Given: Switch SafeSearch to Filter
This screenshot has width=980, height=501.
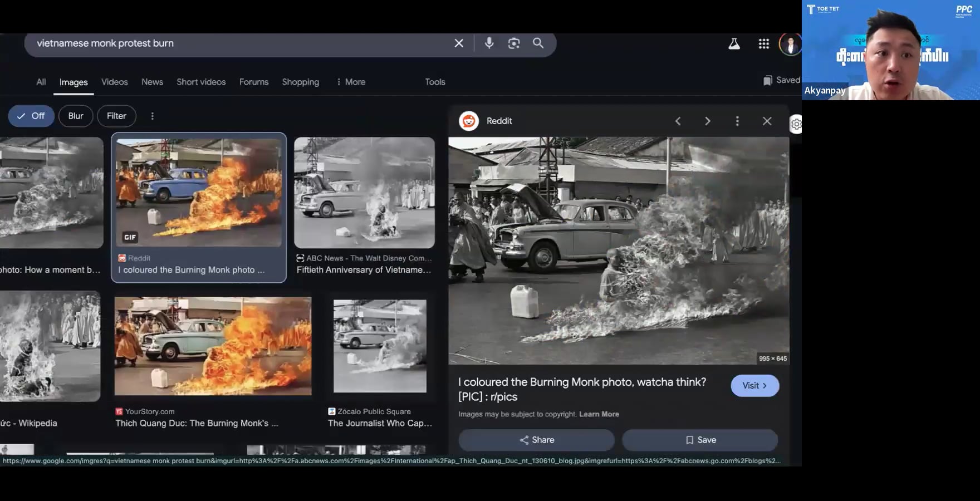Looking at the screenshot, I should (x=116, y=116).
